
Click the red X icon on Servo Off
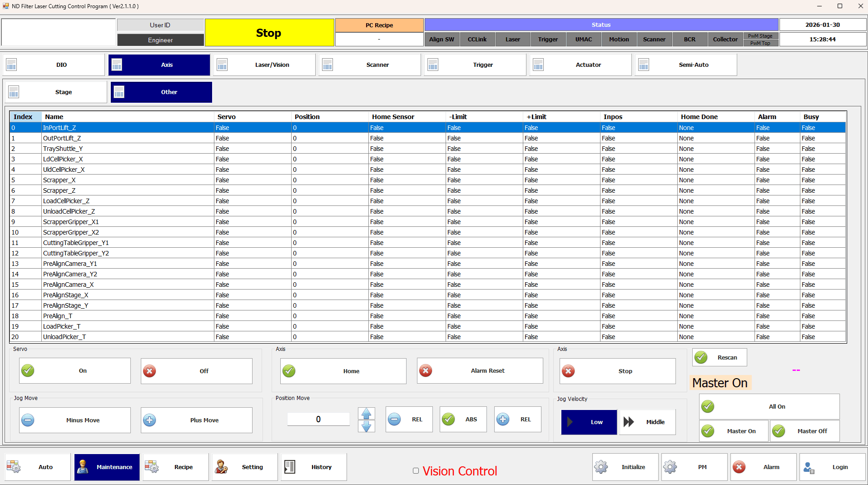[x=149, y=371]
